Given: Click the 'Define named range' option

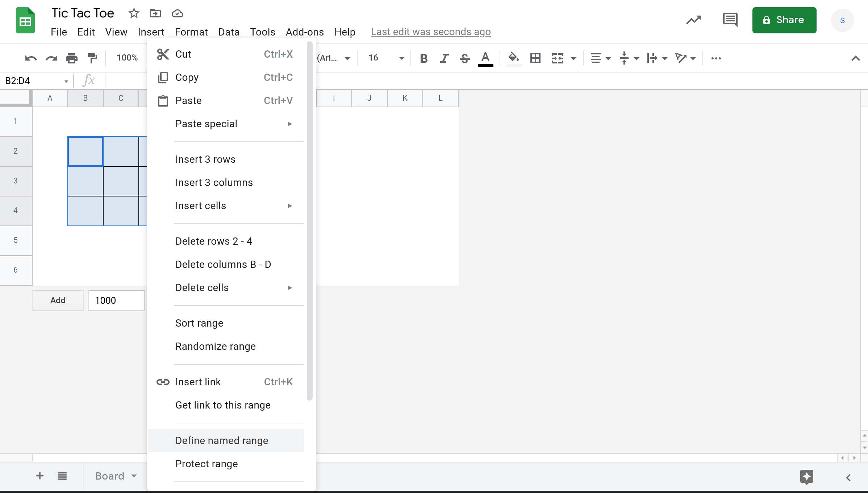Looking at the screenshot, I should (x=221, y=440).
